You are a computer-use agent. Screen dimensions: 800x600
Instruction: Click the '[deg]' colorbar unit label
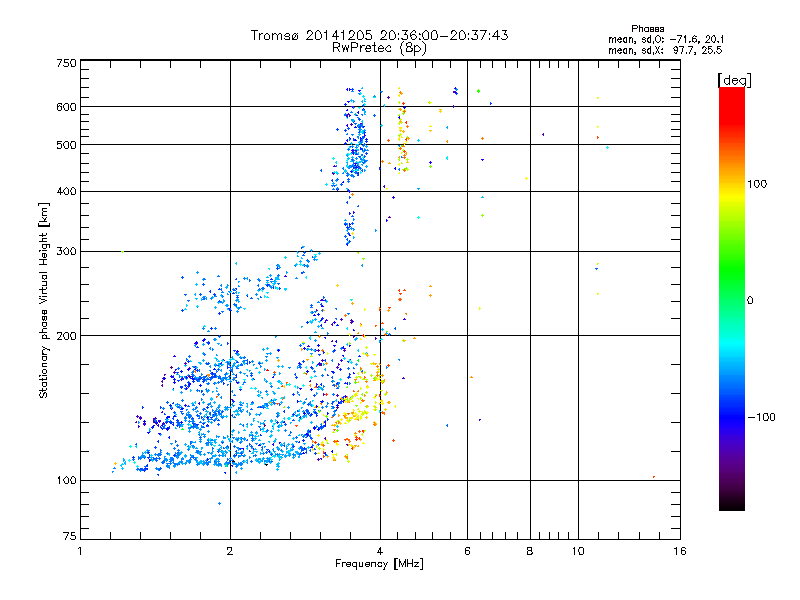[x=734, y=80]
